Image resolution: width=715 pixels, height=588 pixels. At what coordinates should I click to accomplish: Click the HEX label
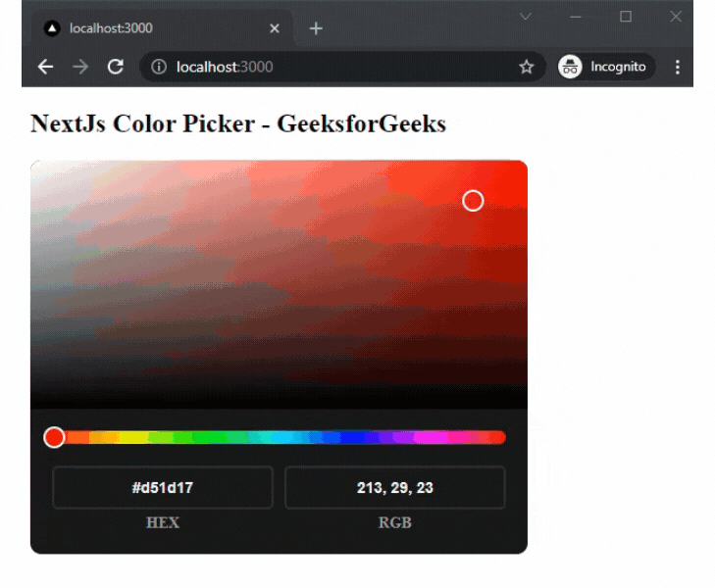(x=163, y=522)
